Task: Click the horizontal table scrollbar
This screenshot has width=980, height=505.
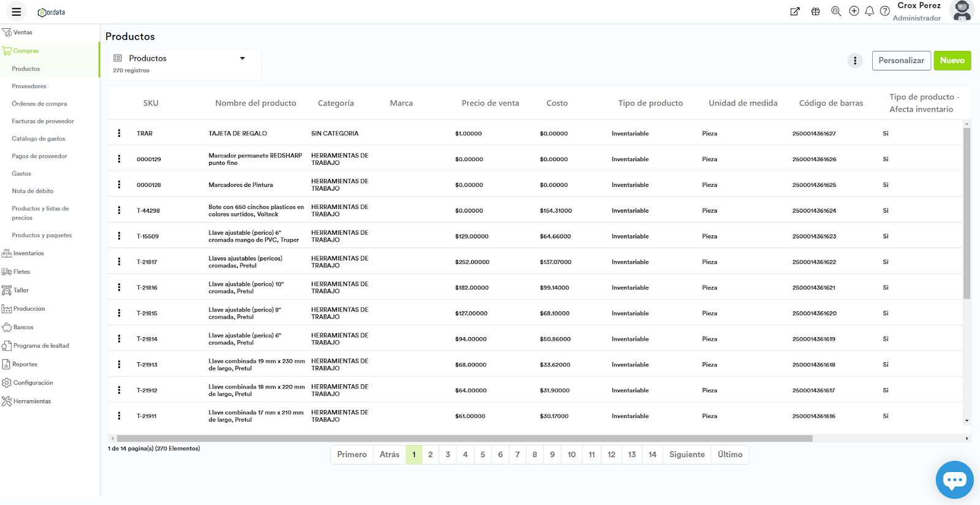Action: coord(464,438)
